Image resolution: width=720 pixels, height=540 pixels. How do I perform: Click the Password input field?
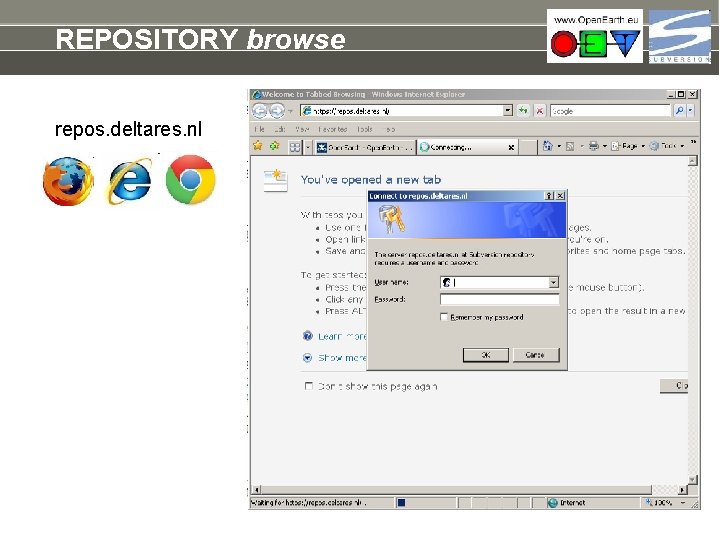[500, 300]
